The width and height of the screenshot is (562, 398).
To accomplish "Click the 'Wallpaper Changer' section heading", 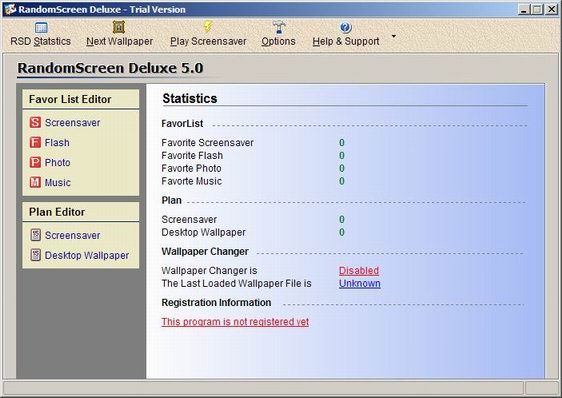I will (205, 252).
